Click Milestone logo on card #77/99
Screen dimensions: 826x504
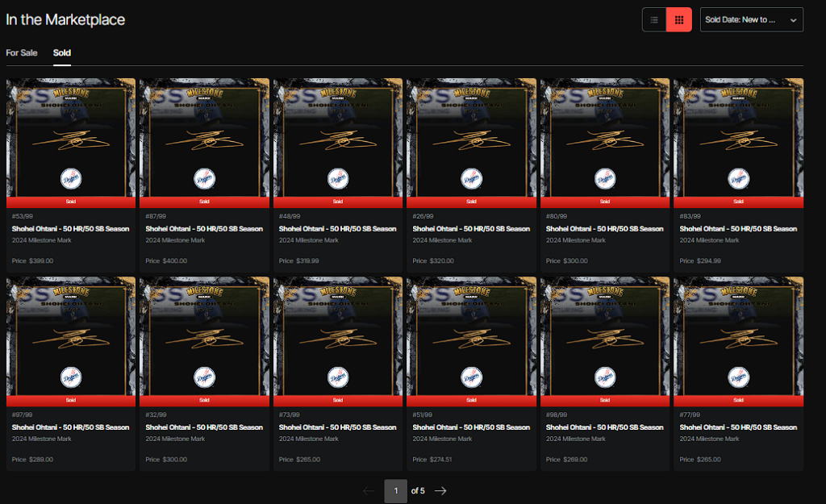click(x=738, y=291)
